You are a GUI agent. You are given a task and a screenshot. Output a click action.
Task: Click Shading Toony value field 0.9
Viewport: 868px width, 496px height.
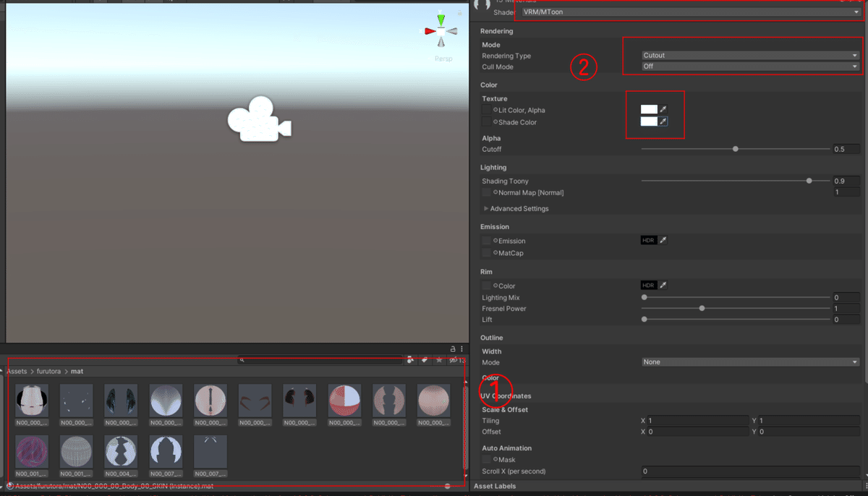[x=846, y=181]
